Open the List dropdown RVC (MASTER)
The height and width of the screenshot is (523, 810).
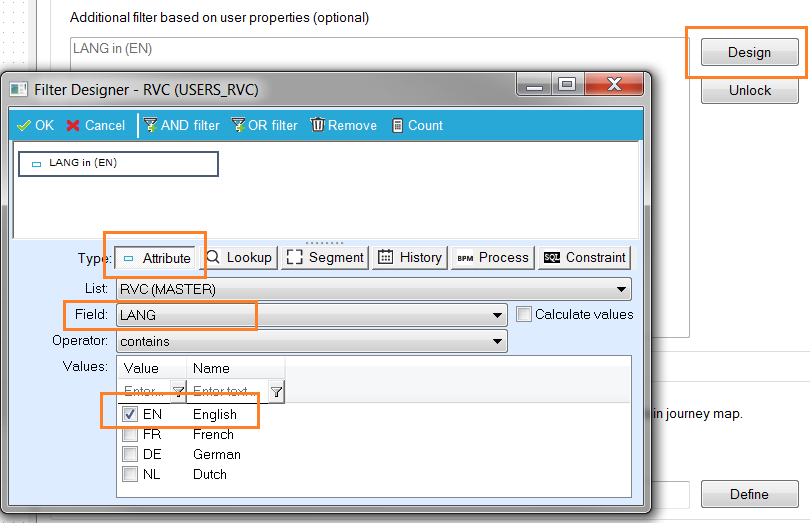374,289
